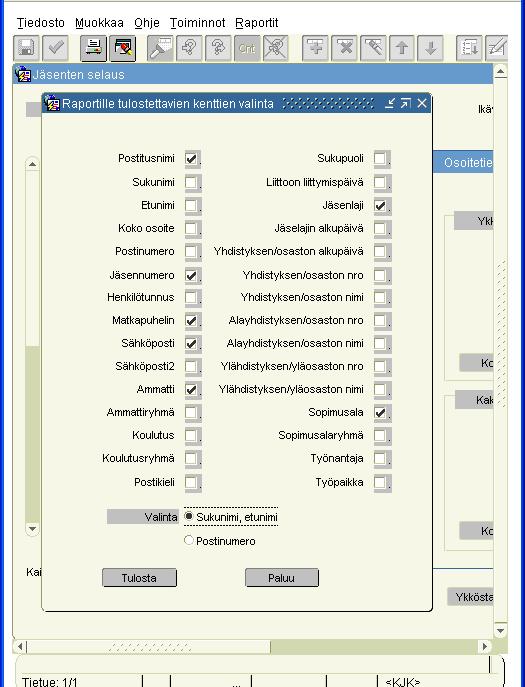The height and width of the screenshot is (687, 525).
Task: Click the dialog minimize arrow button
Action: tap(390, 103)
